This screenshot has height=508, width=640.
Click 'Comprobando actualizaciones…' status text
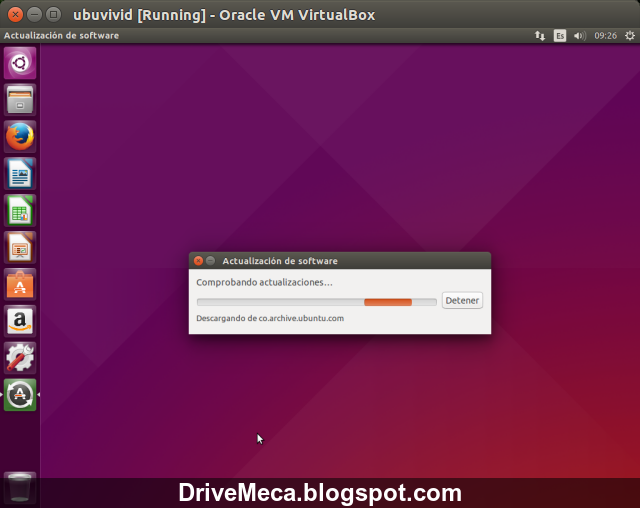pos(264,282)
